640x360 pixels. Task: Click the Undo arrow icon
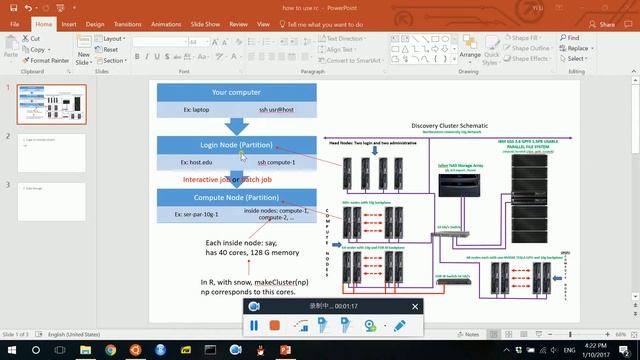tap(28, 8)
